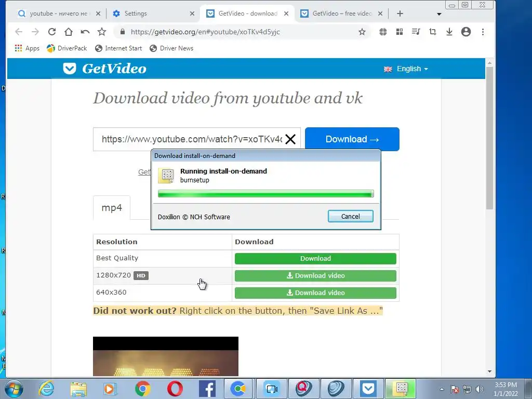This screenshot has height=399, width=532.
Task: Open Internet Explorer from taskbar
Action: (x=46, y=389)
